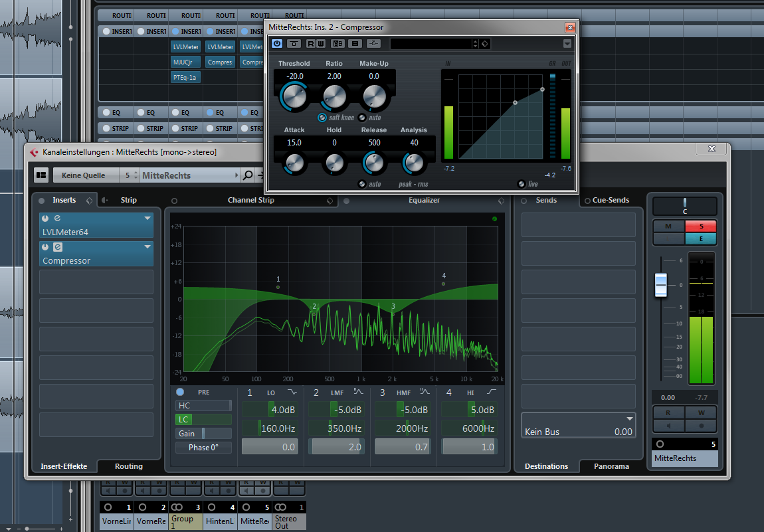
Task: Open the Routing tab at the bottom
Action: pyautogui.click(x=129, y=466)
